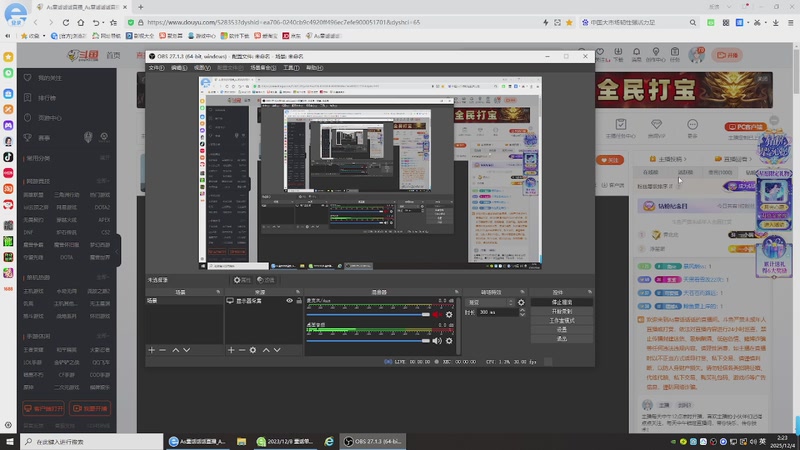
Task: Unmute 麦克风/Aux red speaker icon
Action: (x=437, y=315)
